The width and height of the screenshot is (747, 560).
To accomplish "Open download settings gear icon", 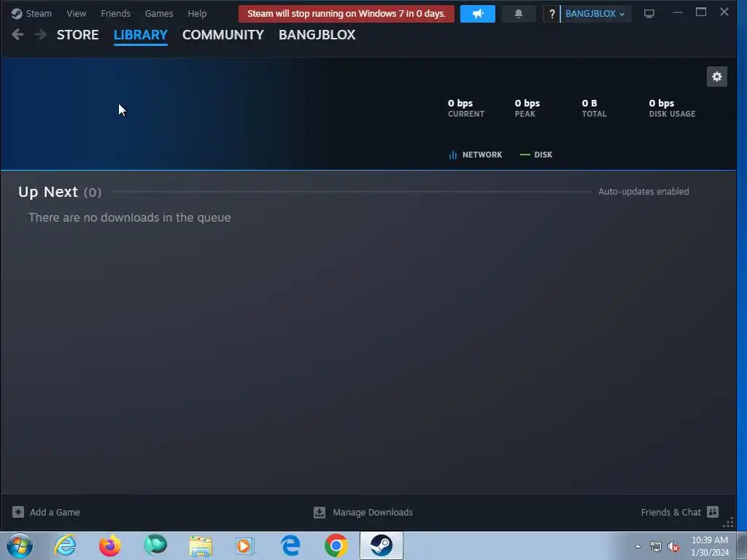I will pos(716,77).
